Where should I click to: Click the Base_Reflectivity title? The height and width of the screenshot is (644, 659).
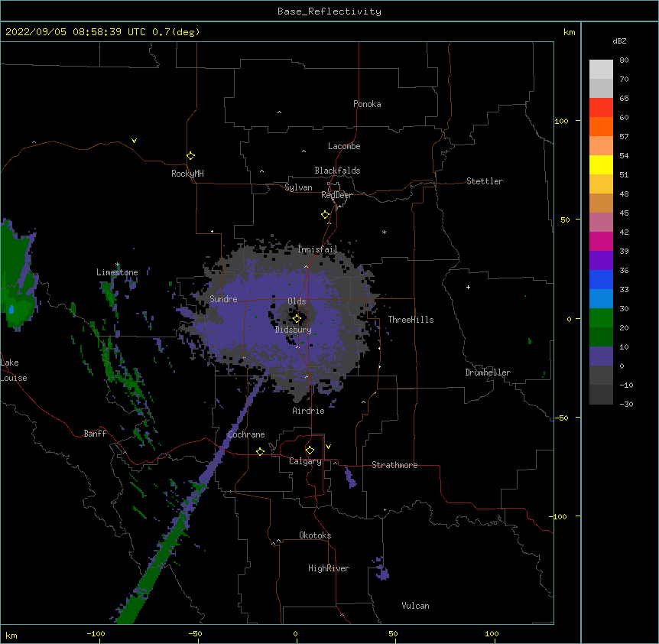tap(329, 11)
